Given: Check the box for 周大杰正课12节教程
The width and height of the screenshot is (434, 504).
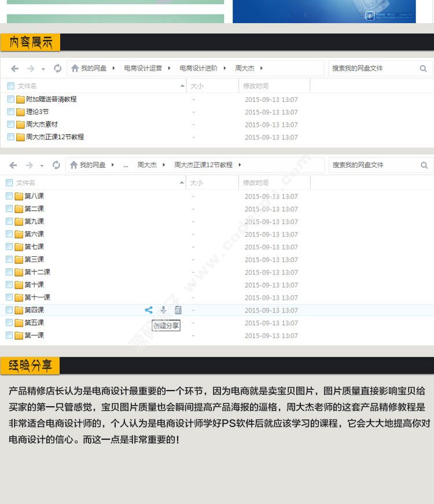Looking at the screenshot, I should click(10, 137).
